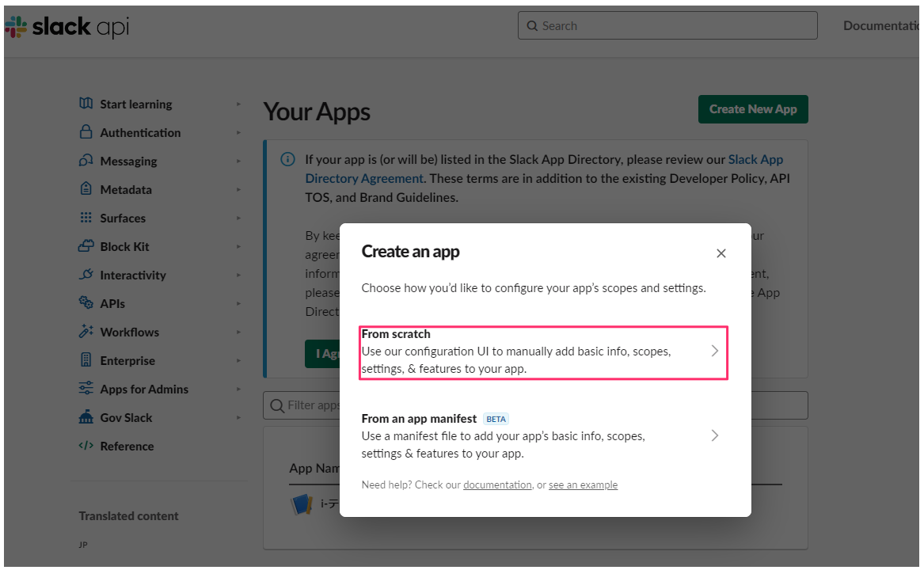Expand the Enterprise section arrow
Image resolution: width=924 pixels, height=570 pixels.
(x=238, y=361)
